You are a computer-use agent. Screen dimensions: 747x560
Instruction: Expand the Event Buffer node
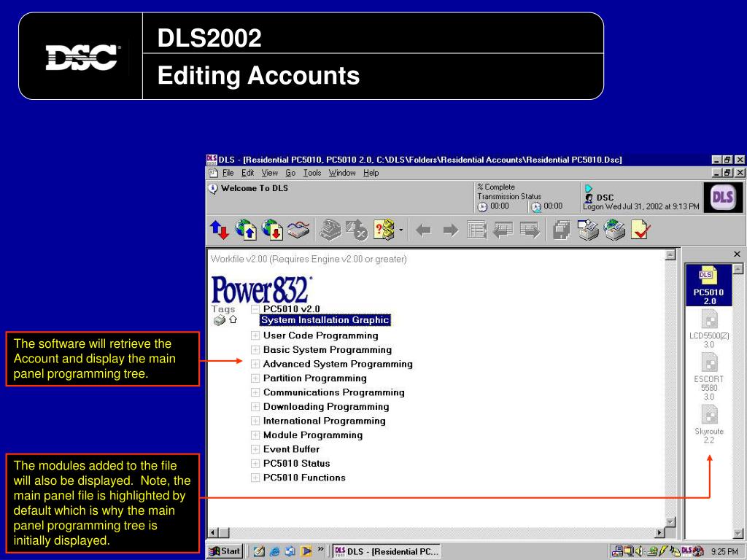click(255, 449)
